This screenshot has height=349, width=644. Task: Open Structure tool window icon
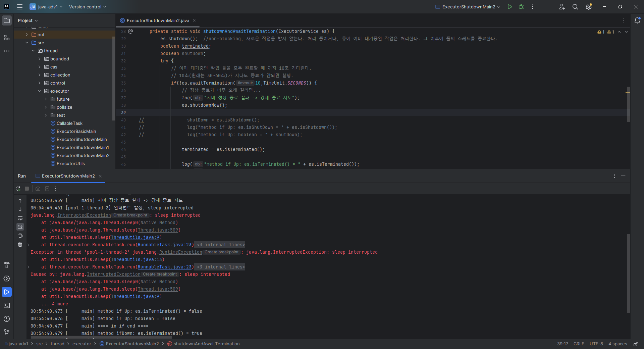click(7, 38)
